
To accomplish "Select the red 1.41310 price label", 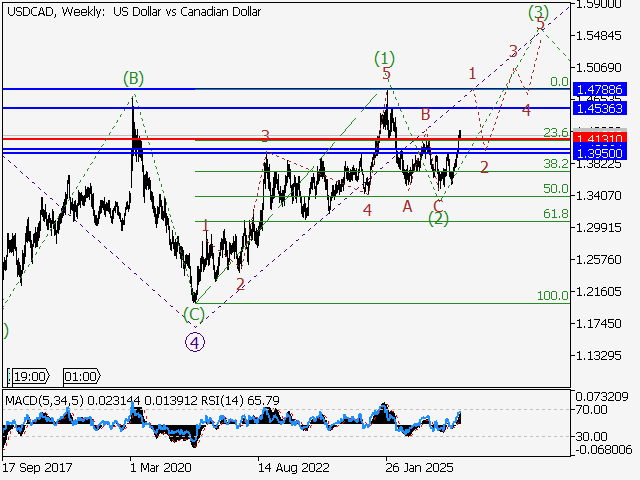I will point(600,138).
